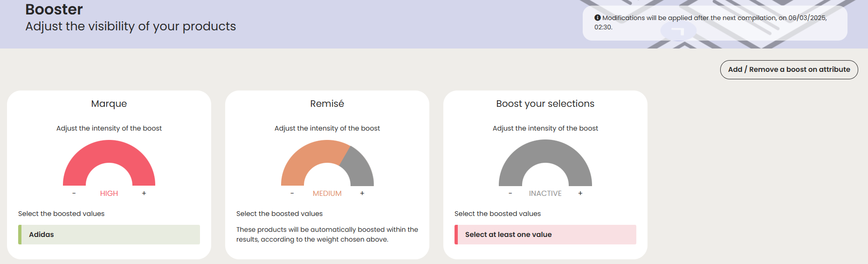Click the INACTIVE intensity label

tap(545, 193)
